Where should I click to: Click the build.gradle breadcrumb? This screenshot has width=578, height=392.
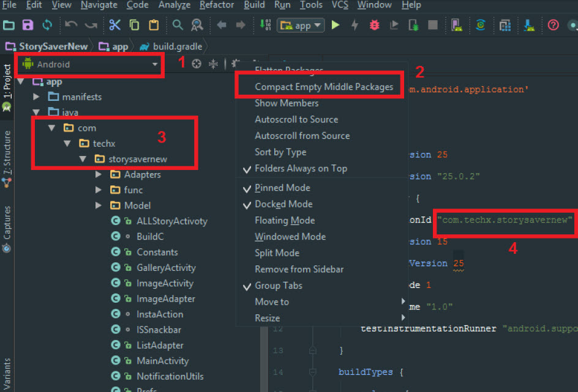[172, 46]
